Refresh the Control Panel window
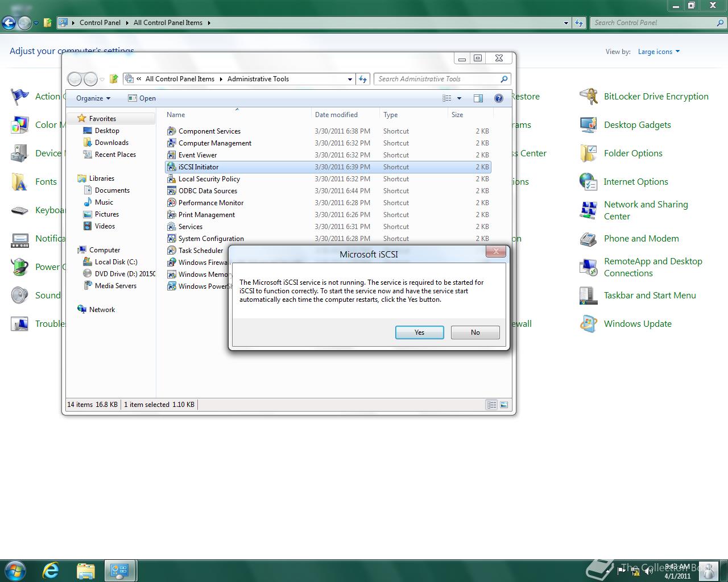 click(579, 23)
